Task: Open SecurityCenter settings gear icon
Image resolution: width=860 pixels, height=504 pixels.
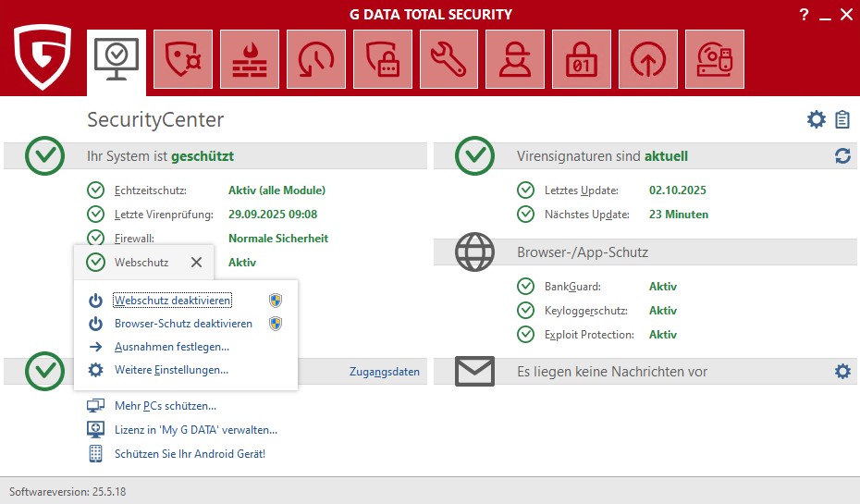Action: (816, 119)
